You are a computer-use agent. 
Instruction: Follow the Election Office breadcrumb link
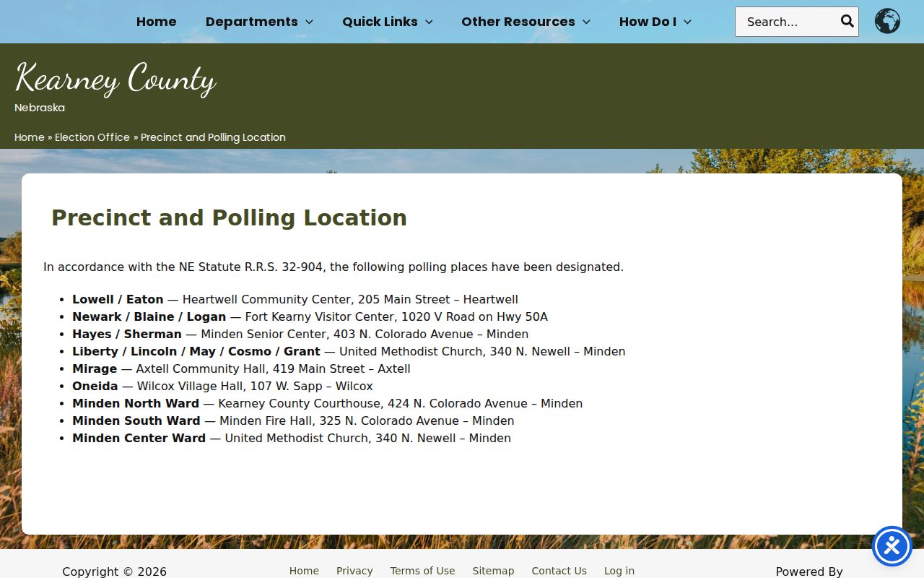(92, 137)
